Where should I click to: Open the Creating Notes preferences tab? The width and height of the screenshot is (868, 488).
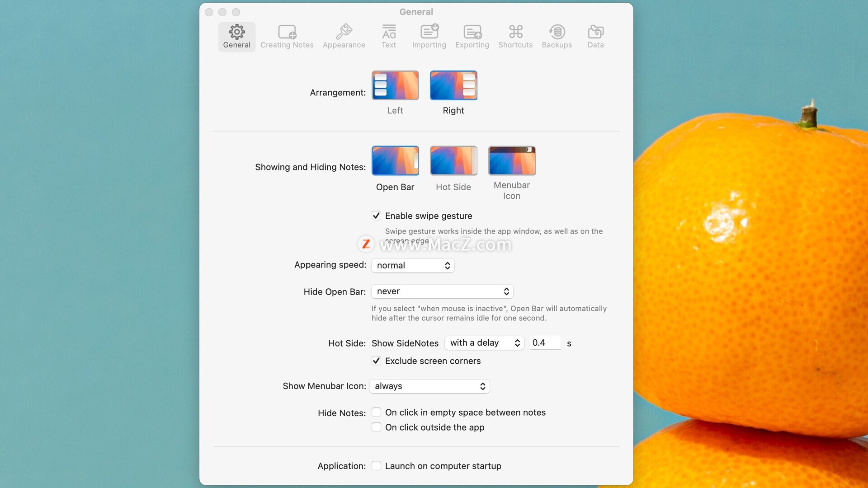[287, 37]
